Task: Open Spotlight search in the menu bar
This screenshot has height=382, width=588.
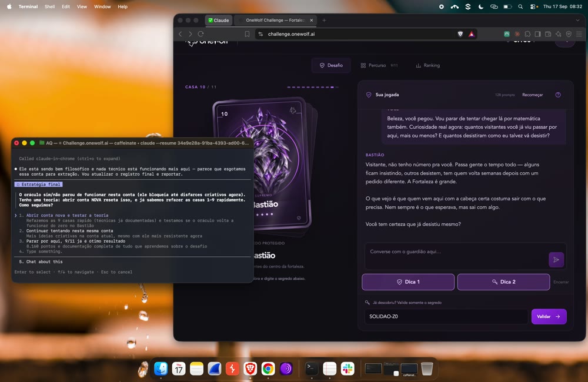Action: tap(520, 6)
